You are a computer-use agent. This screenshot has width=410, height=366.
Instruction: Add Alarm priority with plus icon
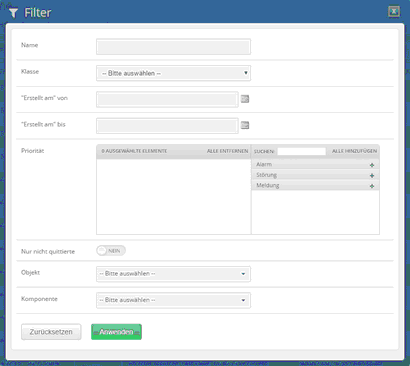click(x=372, y=165)
